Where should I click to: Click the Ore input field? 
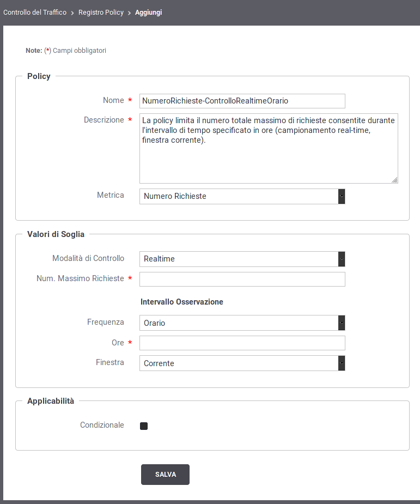(x=242, y=343)
